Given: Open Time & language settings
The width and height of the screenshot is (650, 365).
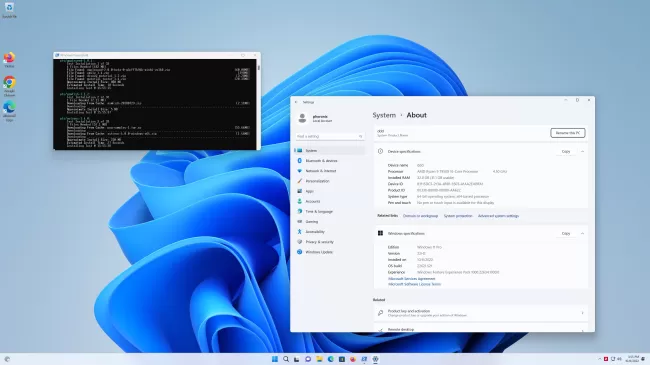Looking at the screenshot, I should (330, 212).
